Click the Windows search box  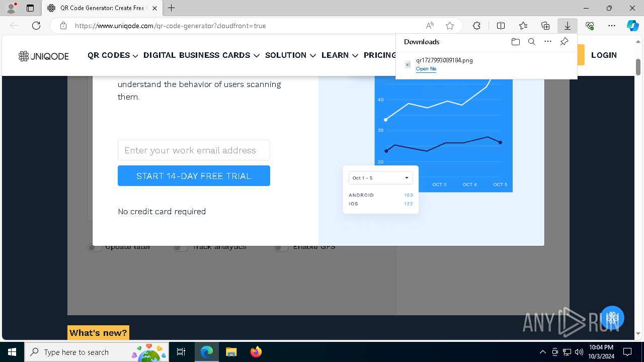coord(97,352)
